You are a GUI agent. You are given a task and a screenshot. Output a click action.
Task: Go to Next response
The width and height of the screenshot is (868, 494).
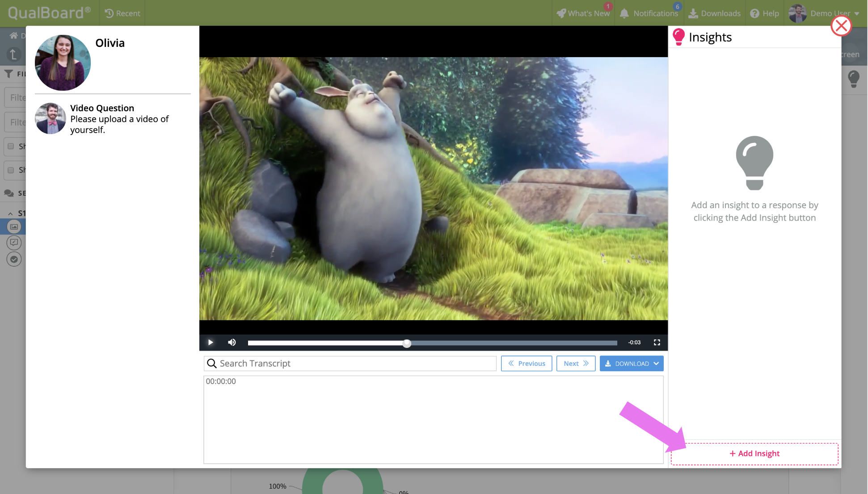pyautogui.click(x=575, y=364)
